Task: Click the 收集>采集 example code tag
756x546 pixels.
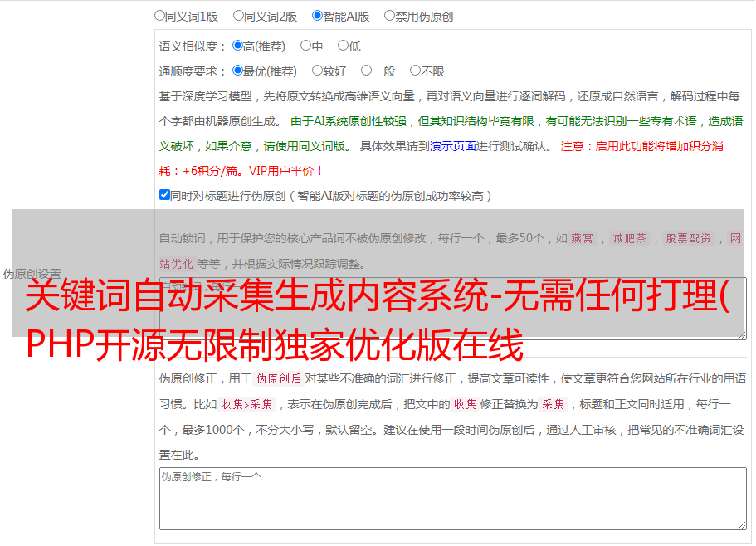Action: point(246,405)
